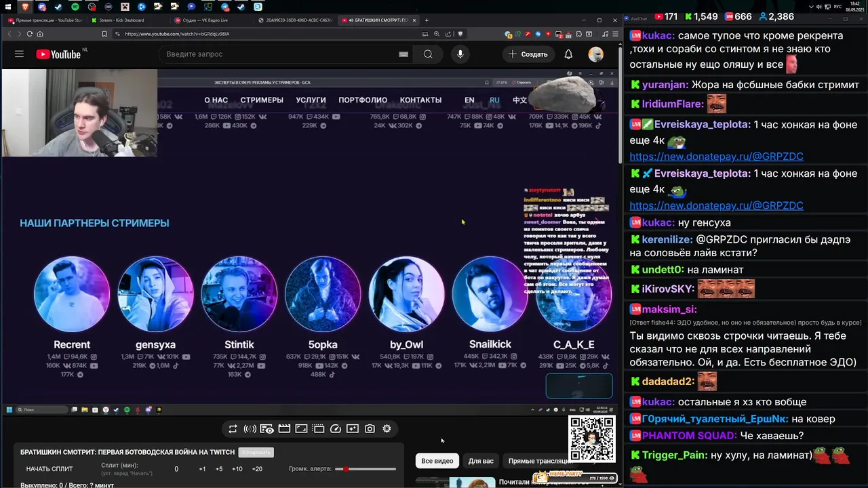Open Brave browser from the taskbar

(26, 7)
